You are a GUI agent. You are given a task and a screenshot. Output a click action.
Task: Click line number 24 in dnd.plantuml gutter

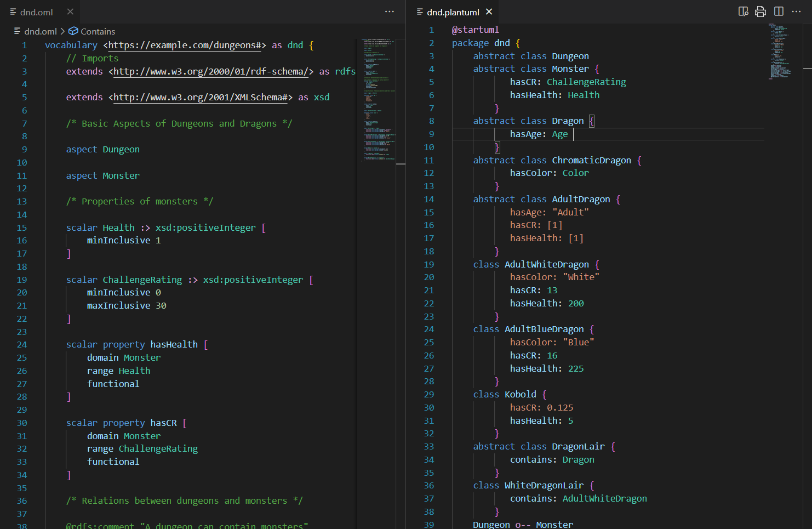point(429,329)
